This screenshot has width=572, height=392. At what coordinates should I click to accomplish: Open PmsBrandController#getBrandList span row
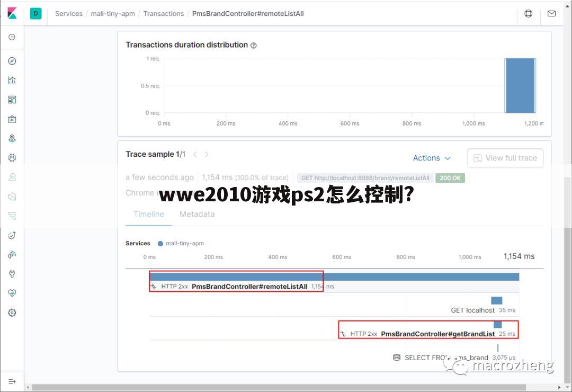point(428,329)
